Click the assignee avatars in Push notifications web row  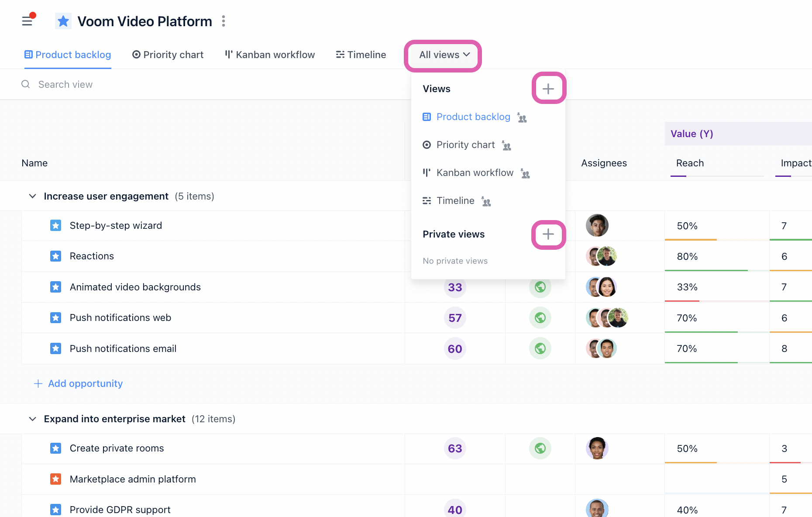pos(607,317)
